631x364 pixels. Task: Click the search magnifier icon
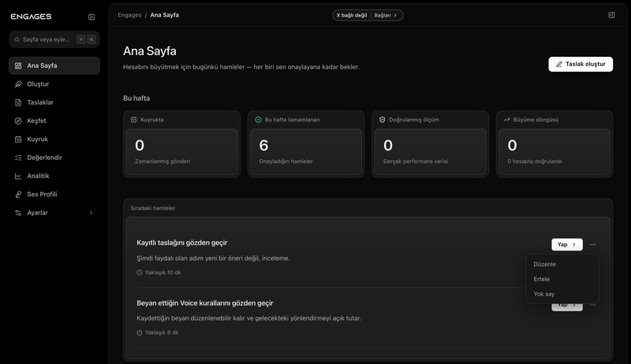pos(17,39)
